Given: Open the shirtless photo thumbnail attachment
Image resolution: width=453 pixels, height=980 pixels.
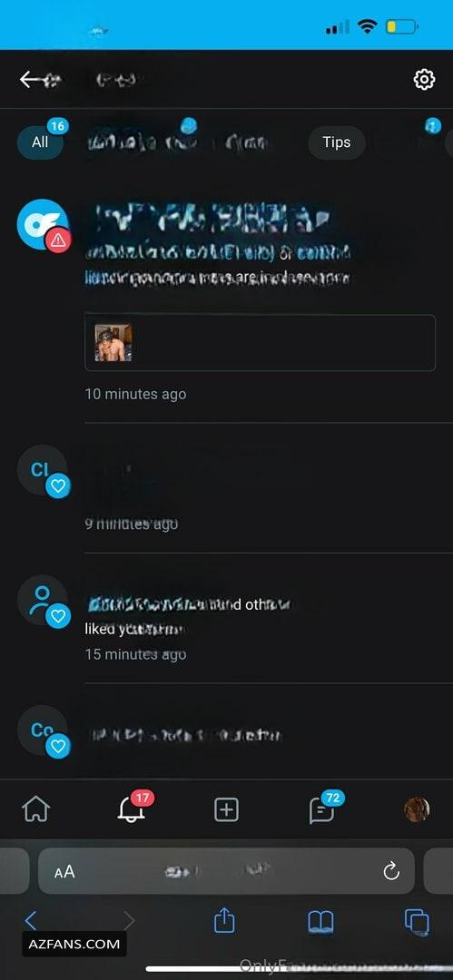Looking at the screenshot, I should tap(113, 342).
